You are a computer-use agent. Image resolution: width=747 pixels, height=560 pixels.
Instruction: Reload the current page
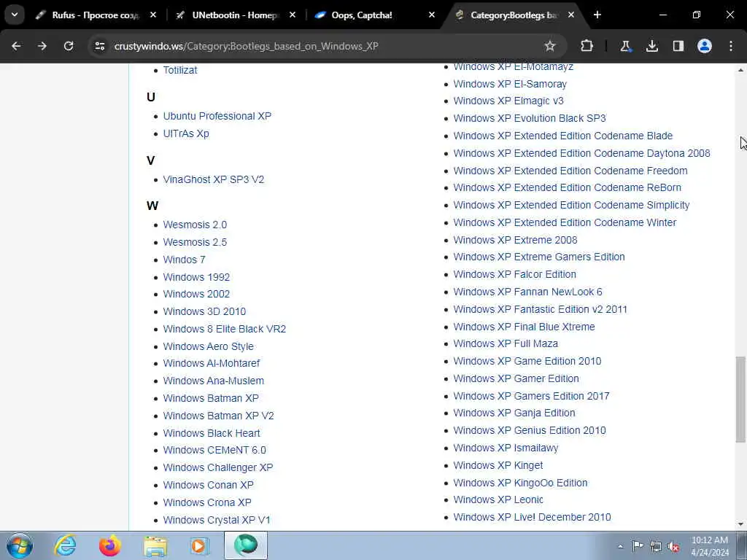[69, 46]
